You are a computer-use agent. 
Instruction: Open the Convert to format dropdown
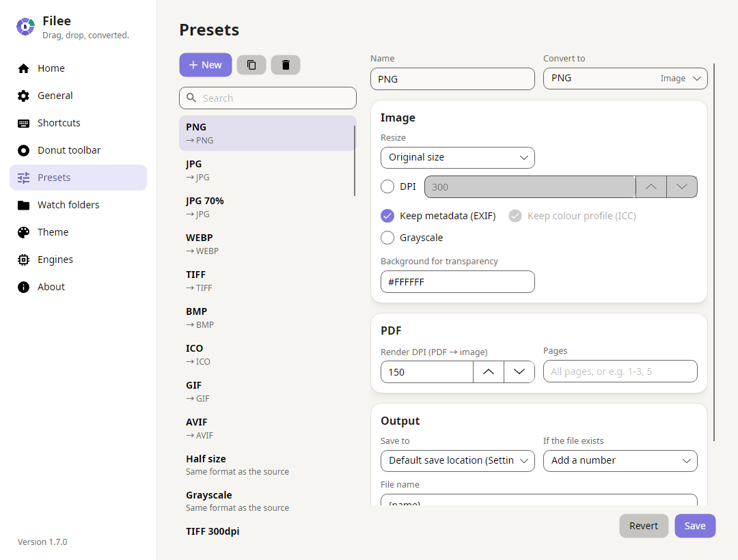click(x=625, y=79)
